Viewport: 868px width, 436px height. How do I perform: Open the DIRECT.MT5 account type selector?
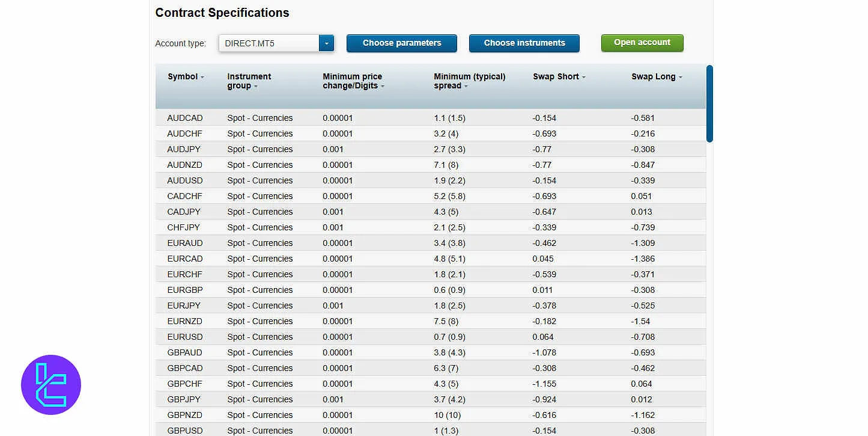[270, 43]
